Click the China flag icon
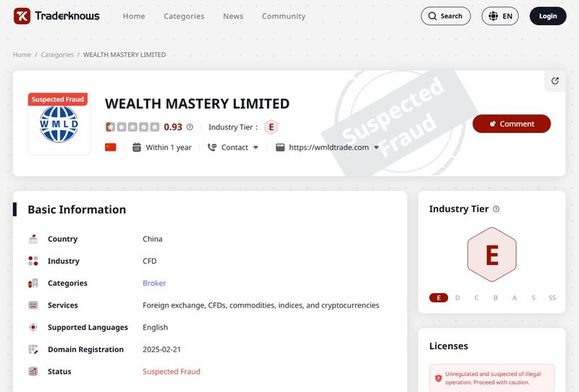 (111, 148)
